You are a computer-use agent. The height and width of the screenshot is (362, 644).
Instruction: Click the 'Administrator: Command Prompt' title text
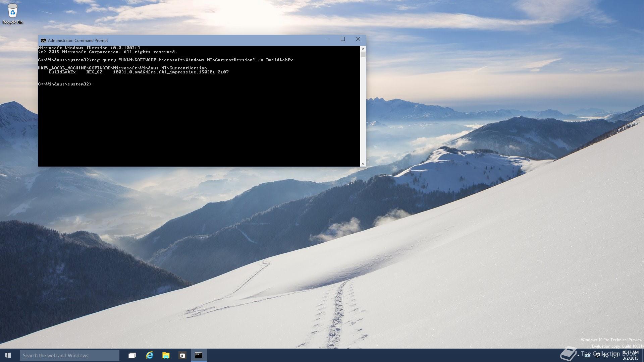[78, 41]
